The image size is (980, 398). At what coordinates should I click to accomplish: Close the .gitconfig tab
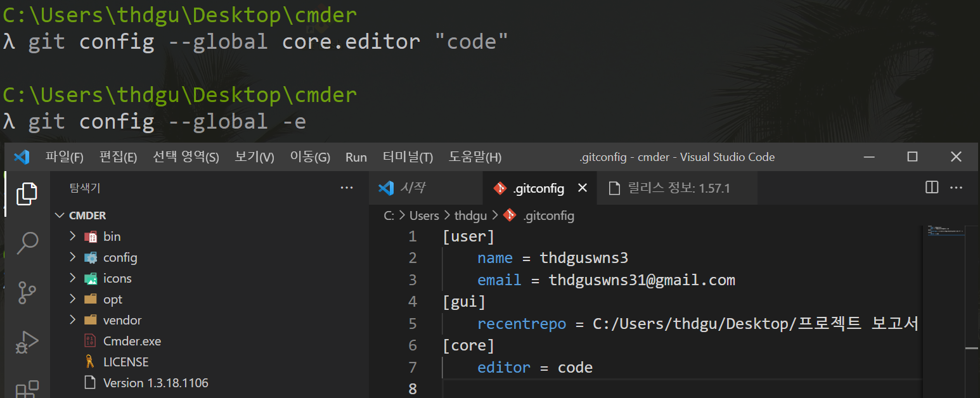[x=583, y=188]
